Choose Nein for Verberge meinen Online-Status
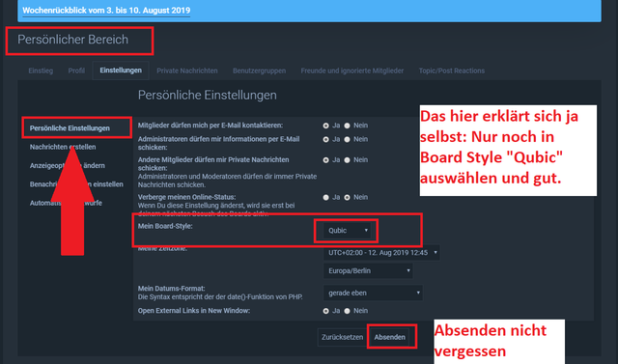This screenshot has width=618, height=364. (x=347, y=197)
